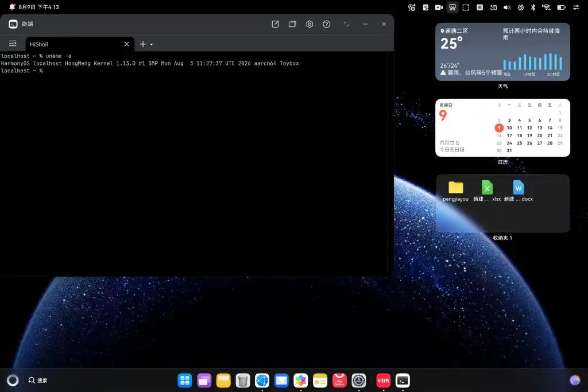Open the AI translate status icon
Viewport: 588px width, 392px height.
(x=412, y=7)
